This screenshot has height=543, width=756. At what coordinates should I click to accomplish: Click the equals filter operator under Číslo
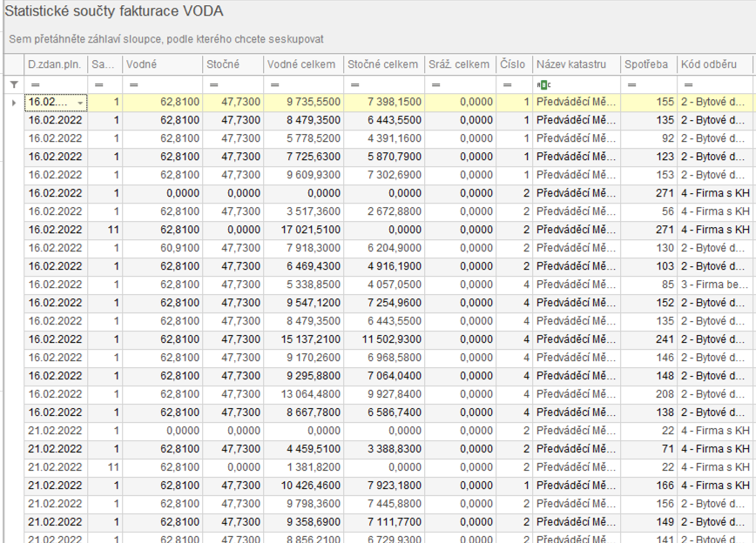click(x=507, y=84)
